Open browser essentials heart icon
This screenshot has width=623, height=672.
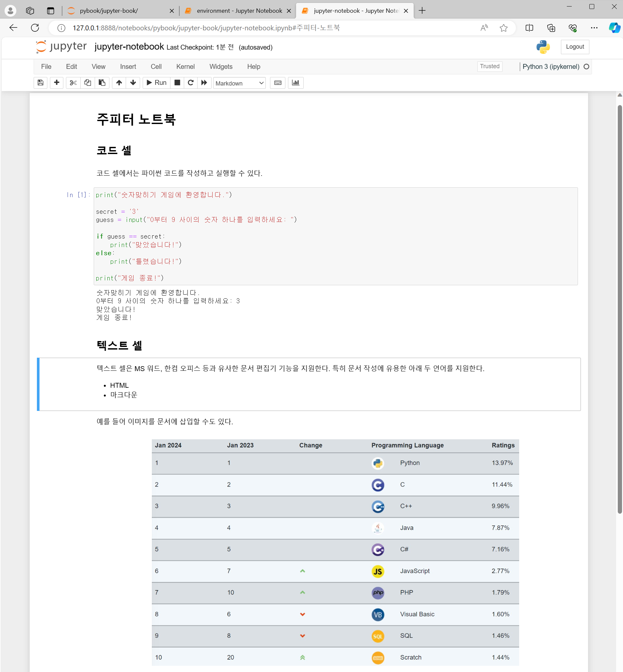[572, 28]
